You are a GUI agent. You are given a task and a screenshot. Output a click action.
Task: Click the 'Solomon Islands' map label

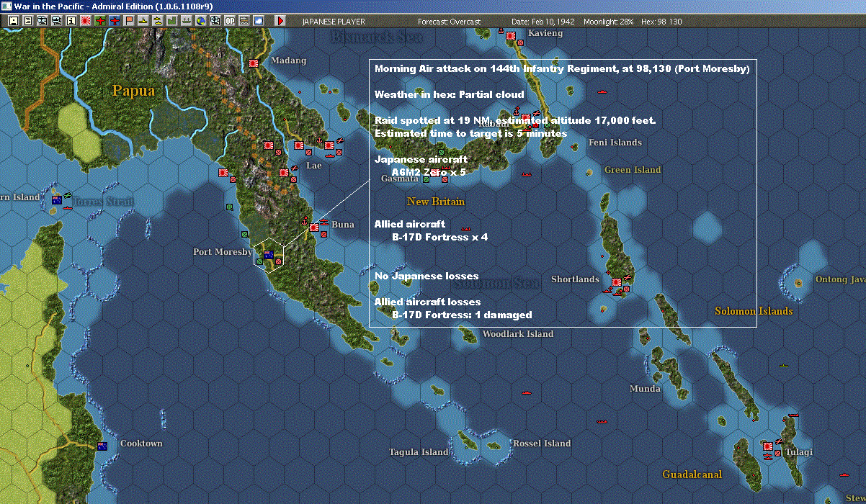(x=754, y=311)
